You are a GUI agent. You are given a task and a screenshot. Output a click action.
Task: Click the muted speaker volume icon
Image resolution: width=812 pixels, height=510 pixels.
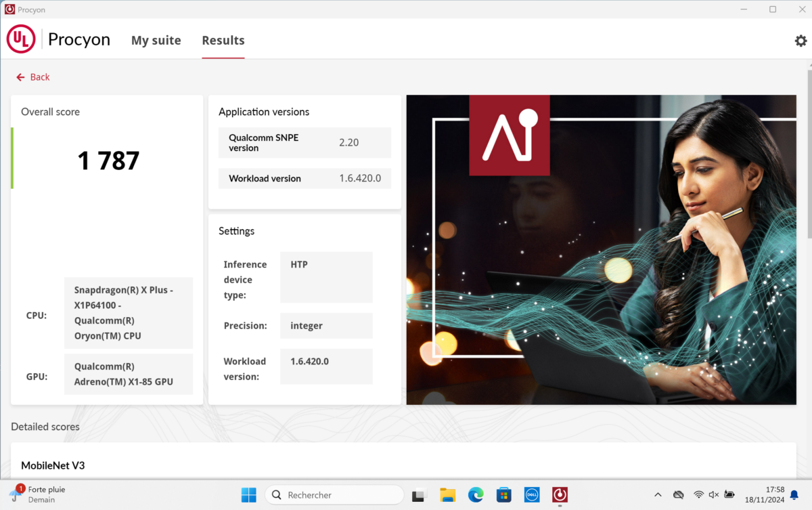714,495
